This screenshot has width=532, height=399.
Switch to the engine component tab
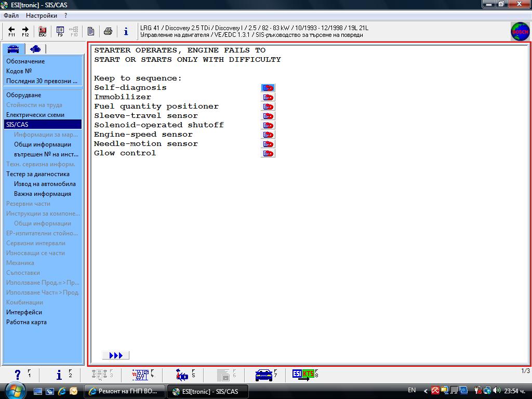point(35,49)
